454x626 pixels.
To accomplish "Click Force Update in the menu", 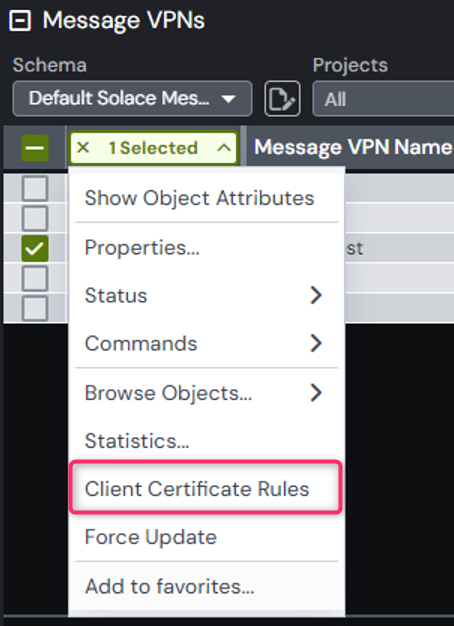I will (151, 537).
